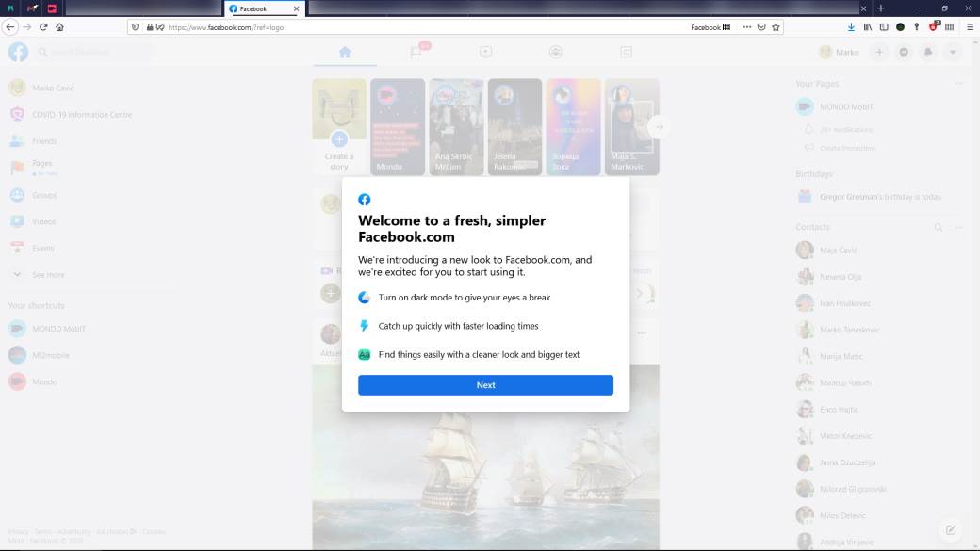This screenshot has height=551, width=980.
Task: Bookmark this page with the star icon
Action: coord(776,27)
